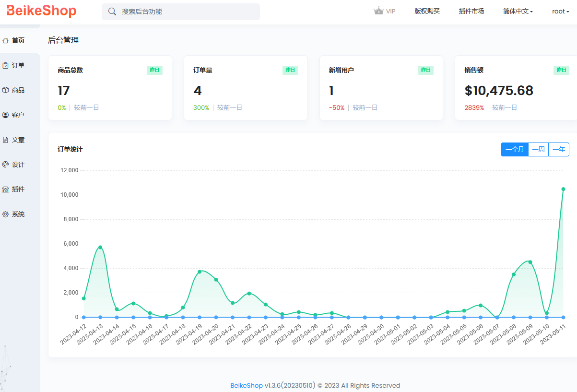
Task: Open the 简体中文 language dropdown
Action: point(518,11)
